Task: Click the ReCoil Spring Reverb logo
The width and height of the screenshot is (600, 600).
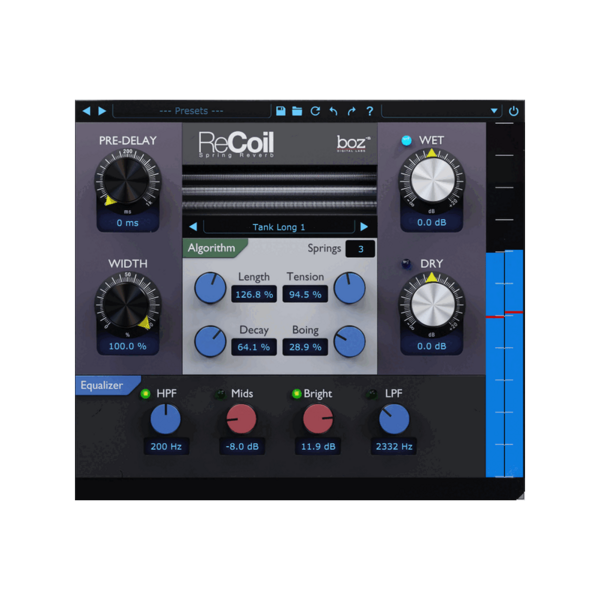Action: point(236,144)
